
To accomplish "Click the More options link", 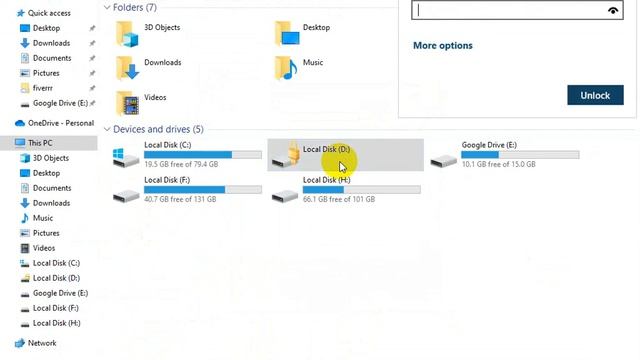I will pos(443,45).
